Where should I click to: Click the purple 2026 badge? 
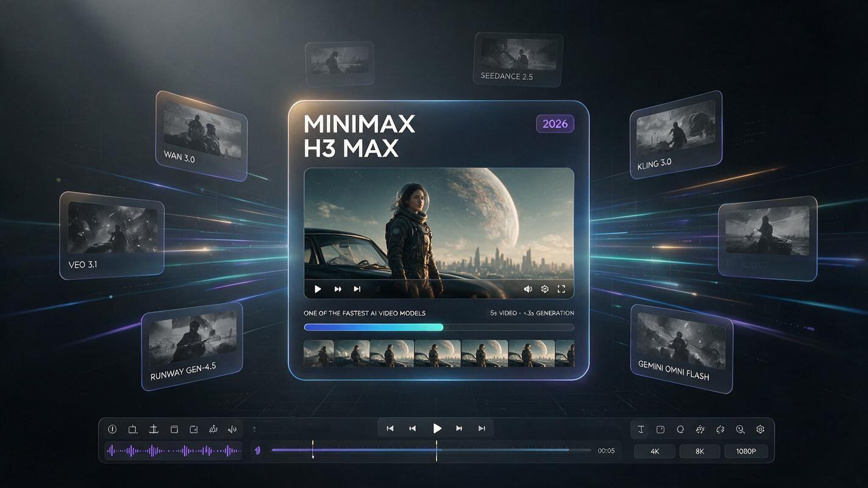(555, 124)
